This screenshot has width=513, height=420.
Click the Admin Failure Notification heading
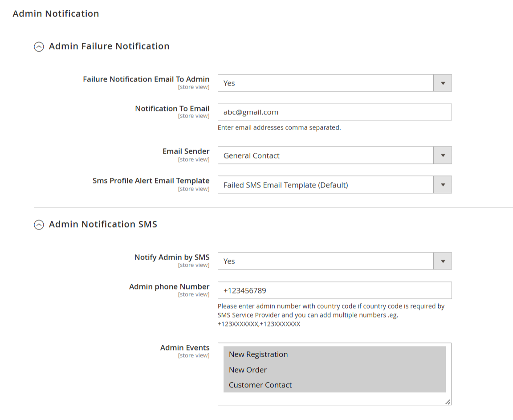pos(109,46)
